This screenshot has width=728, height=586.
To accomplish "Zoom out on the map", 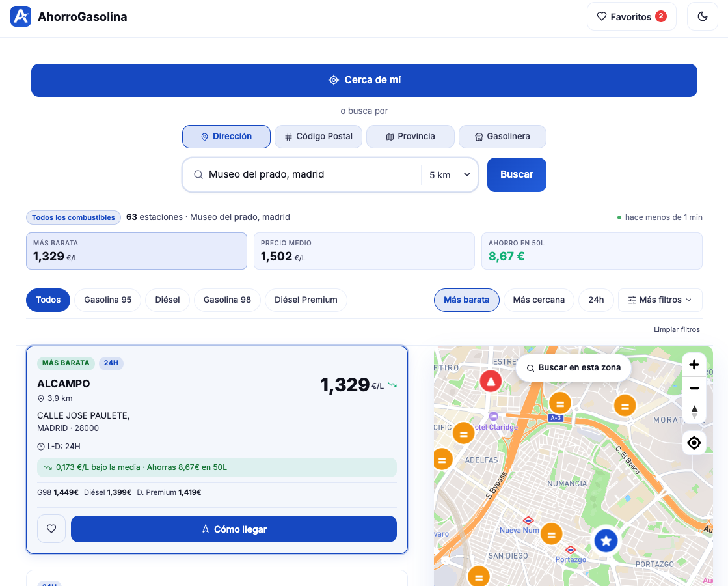I will pyautogui.click(x=694, y=389).
